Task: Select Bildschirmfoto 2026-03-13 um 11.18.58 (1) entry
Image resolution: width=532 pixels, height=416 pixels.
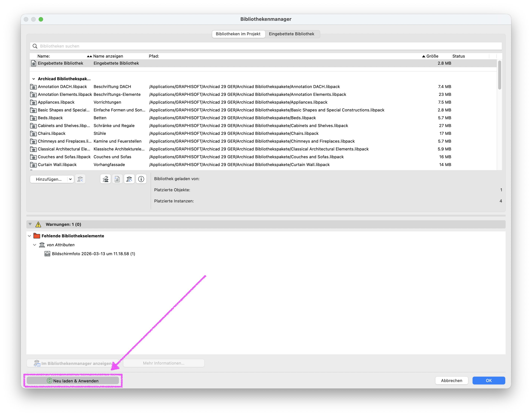Action: tap(94, 254)
